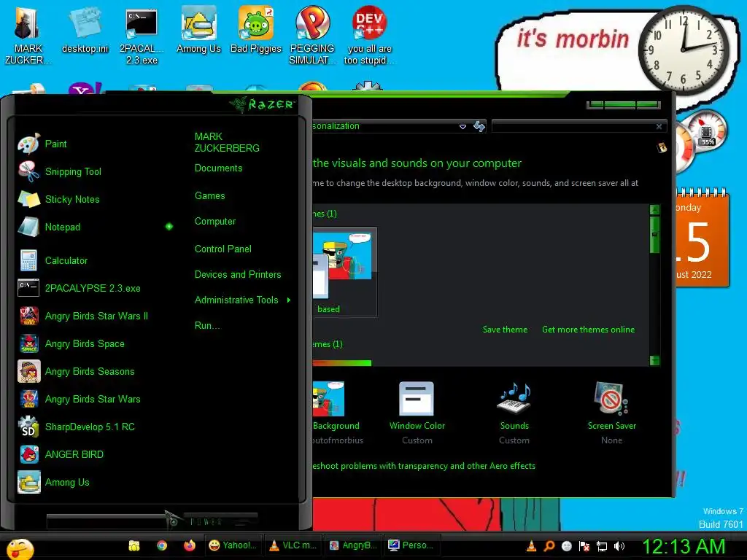Open Documents from the start menu
Viewport: 747px width, 560px height.
[218, 168]
